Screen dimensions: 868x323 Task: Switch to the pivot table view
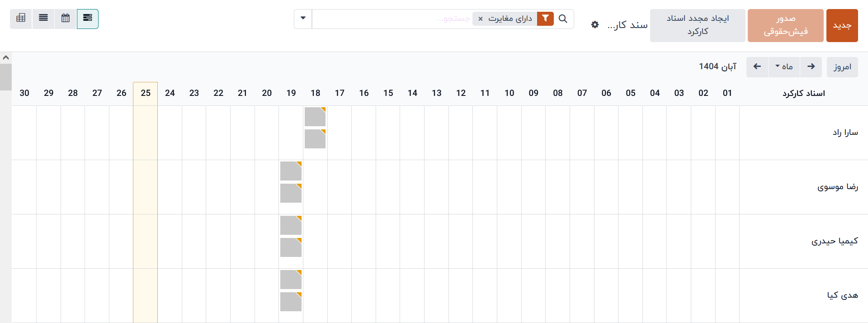pyautogui.click(x=21, y=19)
